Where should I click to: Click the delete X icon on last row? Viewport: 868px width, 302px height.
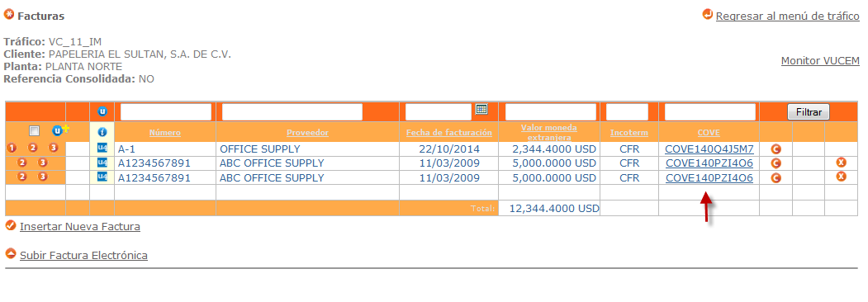(841, 177)
